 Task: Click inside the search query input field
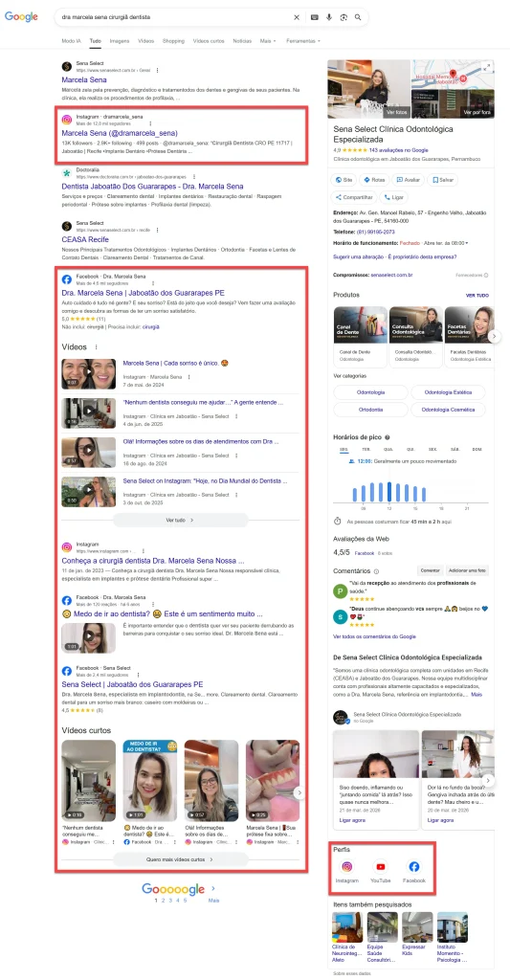(174, 17)
